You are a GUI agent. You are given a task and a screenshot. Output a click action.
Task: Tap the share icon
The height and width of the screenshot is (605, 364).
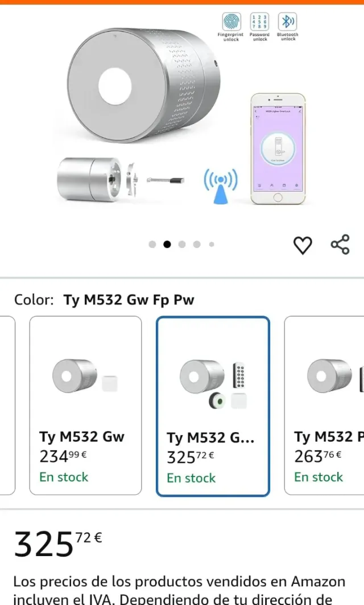pyautogui.click(x=340, y=245)
